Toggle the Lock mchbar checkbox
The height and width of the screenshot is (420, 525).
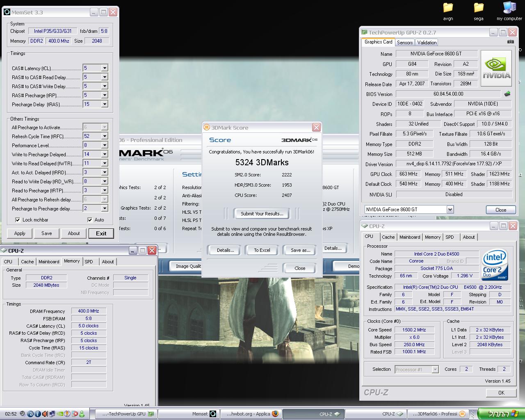tap(18, 220)
